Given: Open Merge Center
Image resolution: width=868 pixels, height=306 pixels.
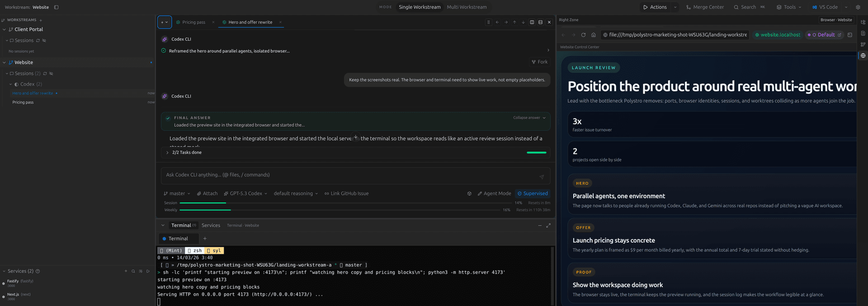Looking at the screenshot, I should [705, 7].
